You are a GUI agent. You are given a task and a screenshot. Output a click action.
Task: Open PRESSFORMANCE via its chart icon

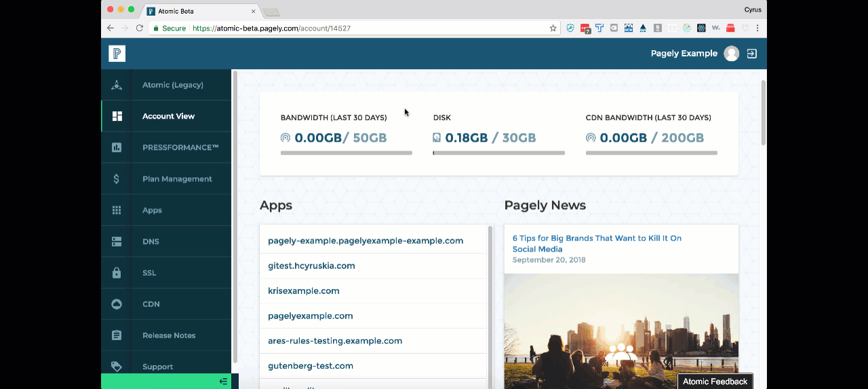pos(117,147)
